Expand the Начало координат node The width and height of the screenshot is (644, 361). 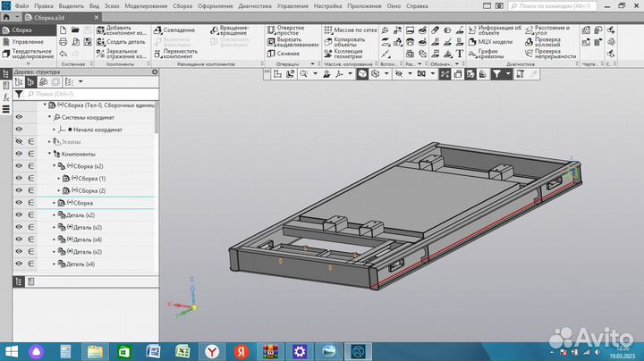(x=55, y=130)
